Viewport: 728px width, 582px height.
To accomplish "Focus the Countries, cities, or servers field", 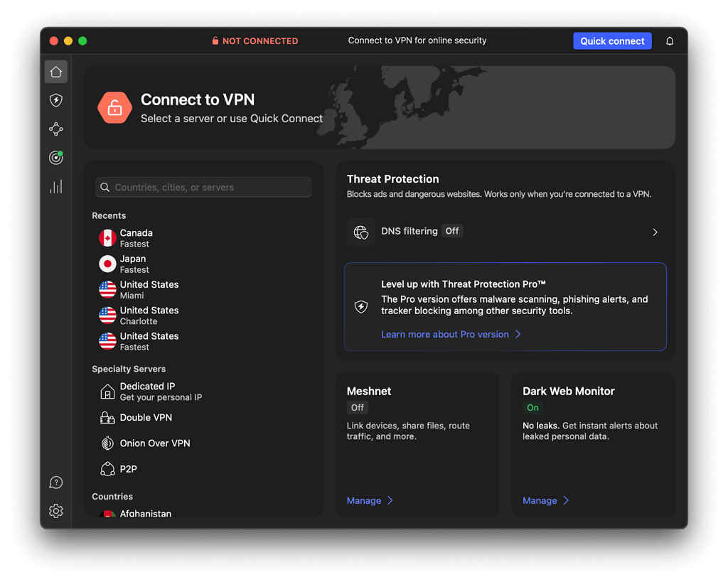I will [203, 187].
